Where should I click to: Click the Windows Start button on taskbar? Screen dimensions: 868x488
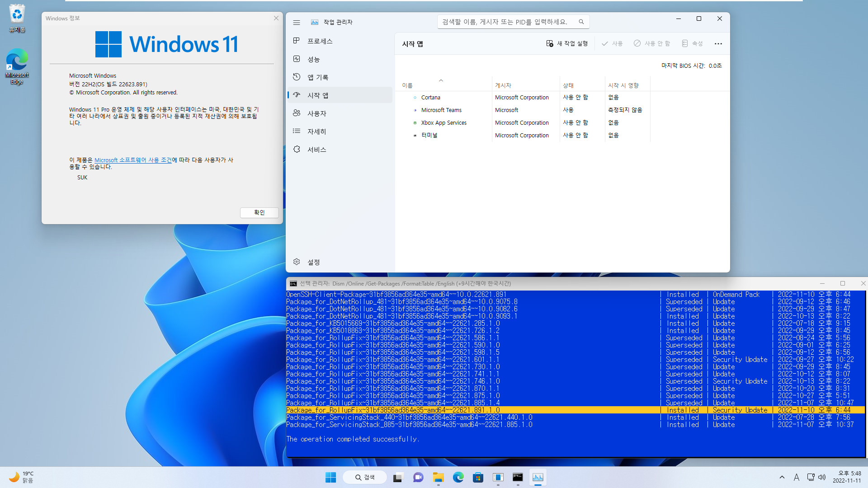tap(331, 478)
